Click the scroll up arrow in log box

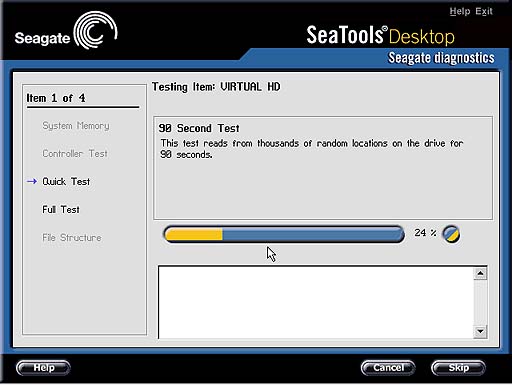point(480,274)
